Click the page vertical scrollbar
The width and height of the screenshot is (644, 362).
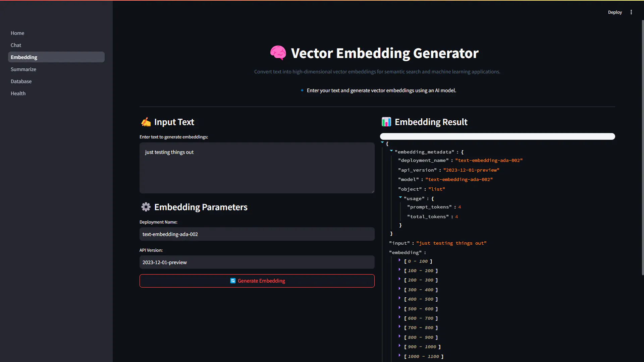pyautogui.click(x=643, y=147)
